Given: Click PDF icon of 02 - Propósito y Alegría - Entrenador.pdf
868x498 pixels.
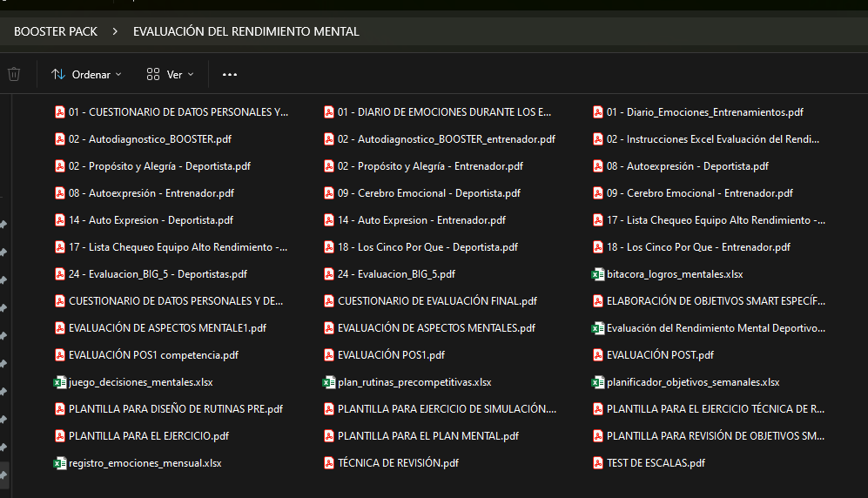Looking at the screenshot, I should pyautogui.click(x=329, y=166).
